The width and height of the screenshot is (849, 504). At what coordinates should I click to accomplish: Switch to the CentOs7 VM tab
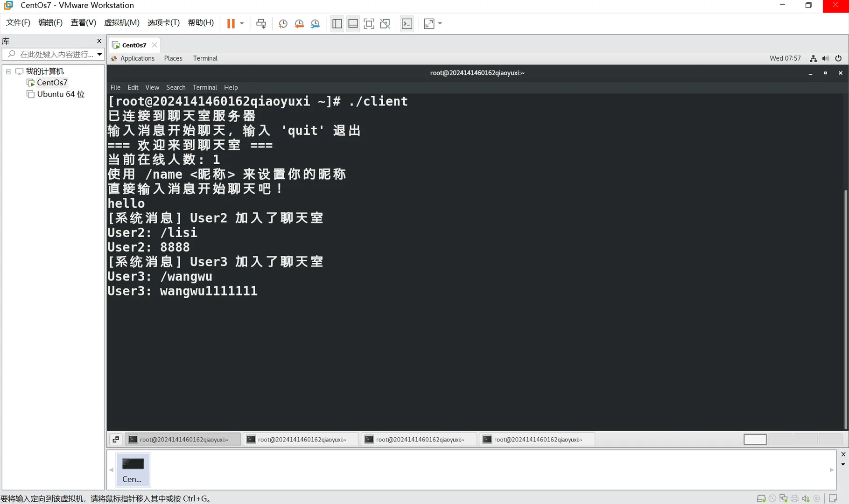pos(134,45)
